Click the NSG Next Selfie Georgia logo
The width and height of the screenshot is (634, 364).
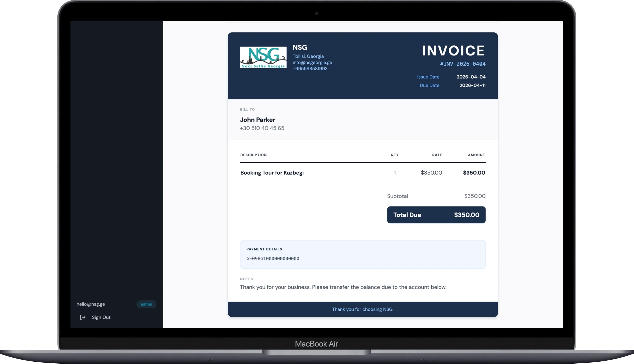(x=263, y=57)
